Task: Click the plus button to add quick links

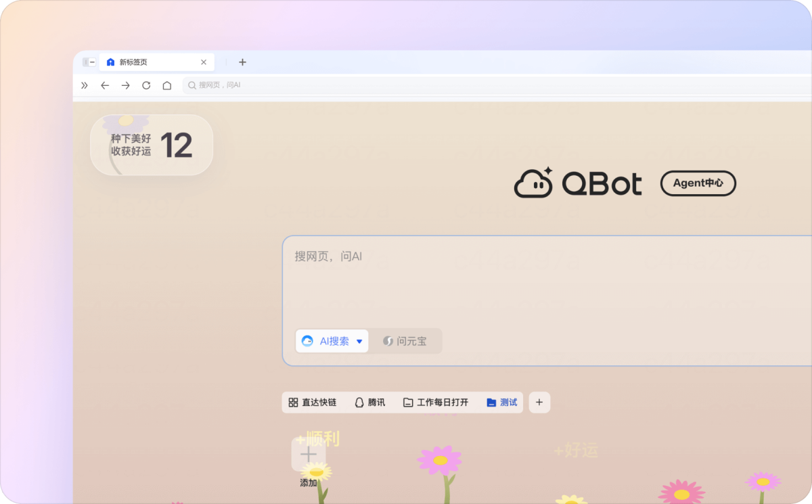Action: click(x=539, y=402)
